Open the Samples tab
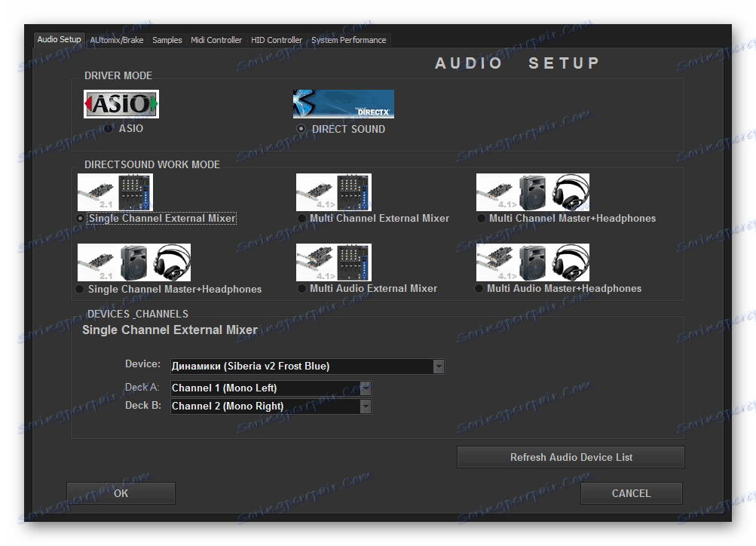 point(167,40)
